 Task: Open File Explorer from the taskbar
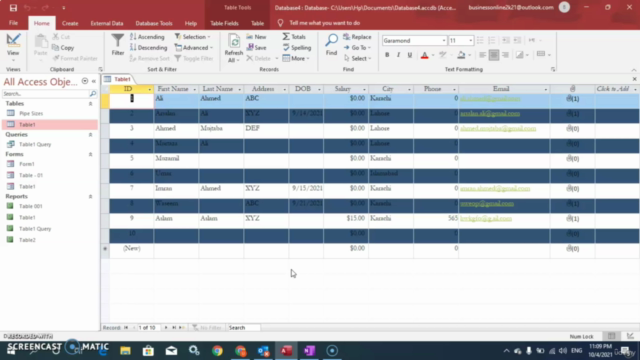click(125, 351)
